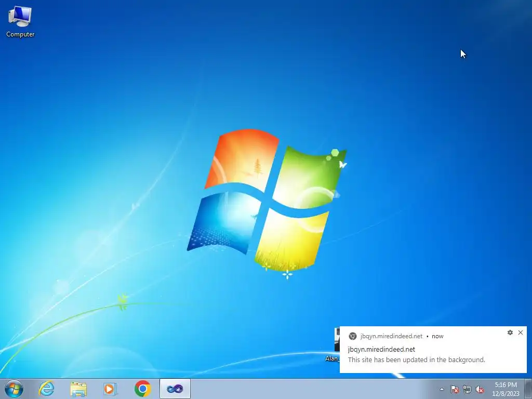The image size is (532, 399).
Task: Click the notification title jbqyn.miredindeed.net
Action: coord(381,349)
